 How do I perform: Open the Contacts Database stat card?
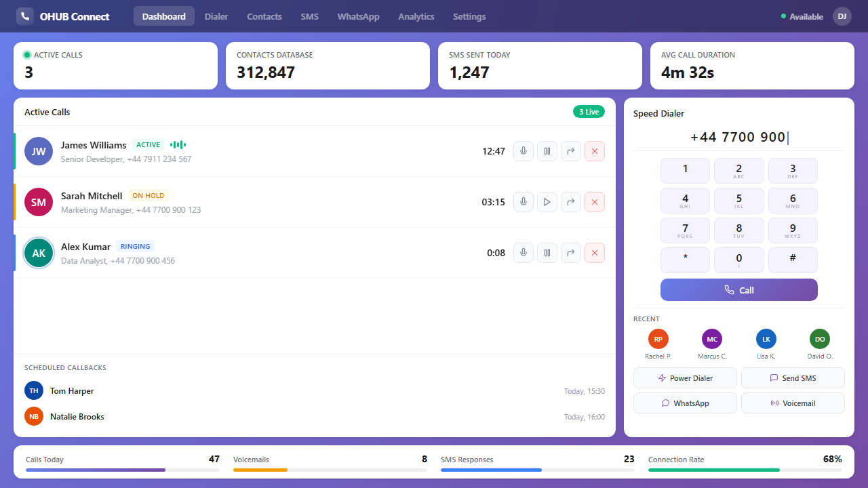(328, 66)
